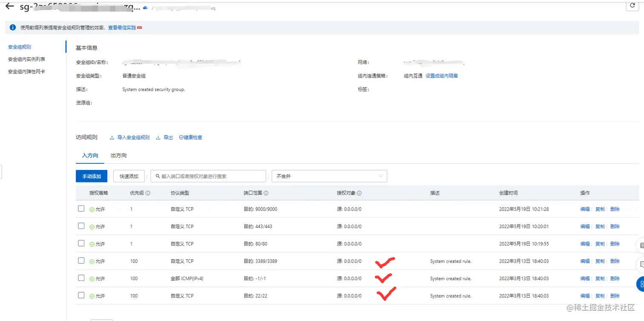Open 安全组规则 in the left menu
Image resolution: width=644 pixels, height=321 pixels.
click(x=20, y=47)
